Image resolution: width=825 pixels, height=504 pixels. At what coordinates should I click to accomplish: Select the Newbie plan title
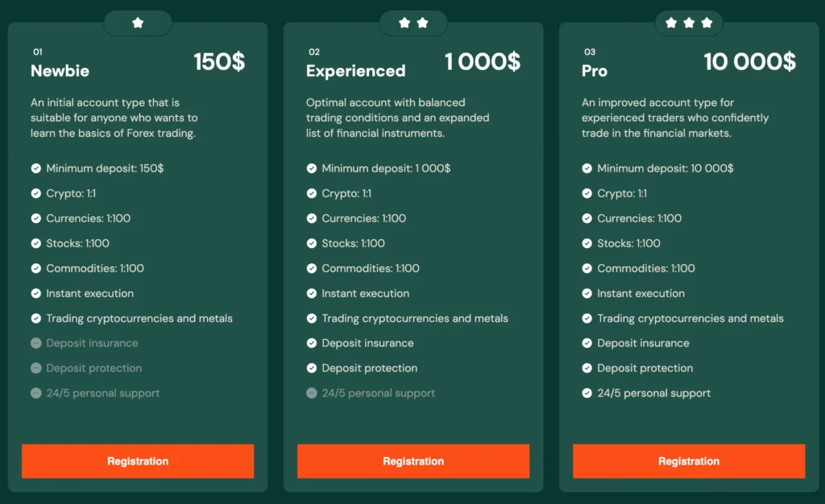tap(60, 71)
